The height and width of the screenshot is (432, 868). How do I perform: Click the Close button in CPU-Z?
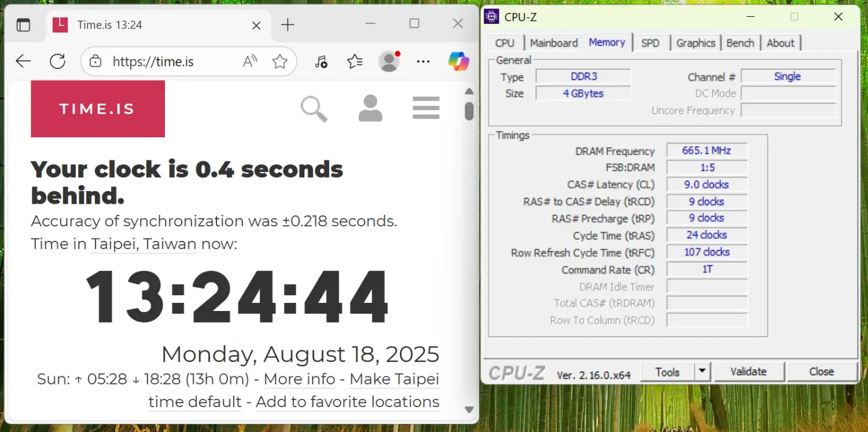(822, 372)
